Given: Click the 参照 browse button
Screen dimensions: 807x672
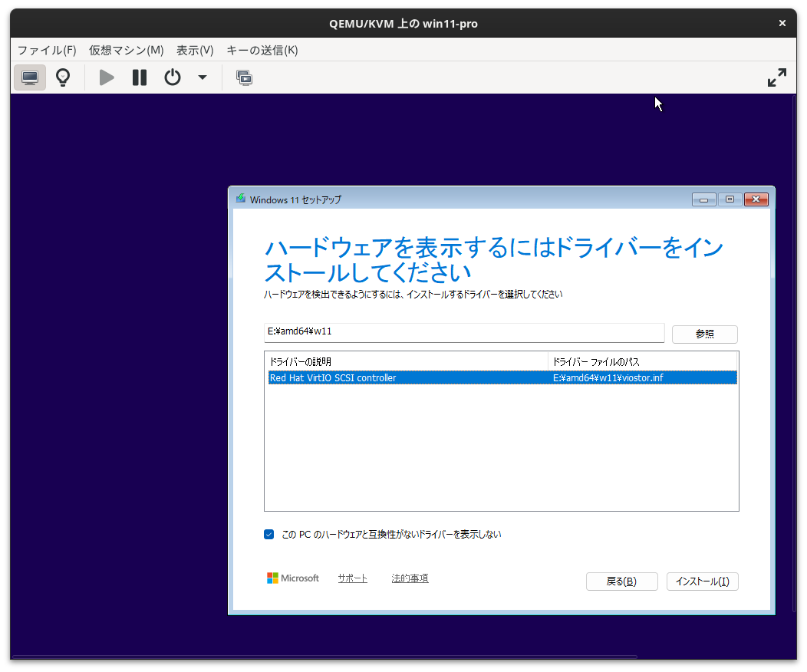Looking at the screenshot, I should point(704,334).
